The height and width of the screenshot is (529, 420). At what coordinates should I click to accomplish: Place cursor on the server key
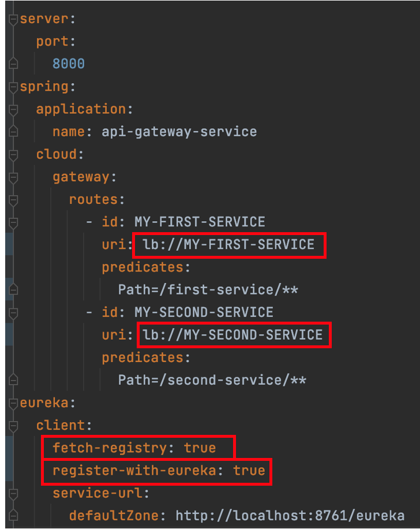[44, 19]
